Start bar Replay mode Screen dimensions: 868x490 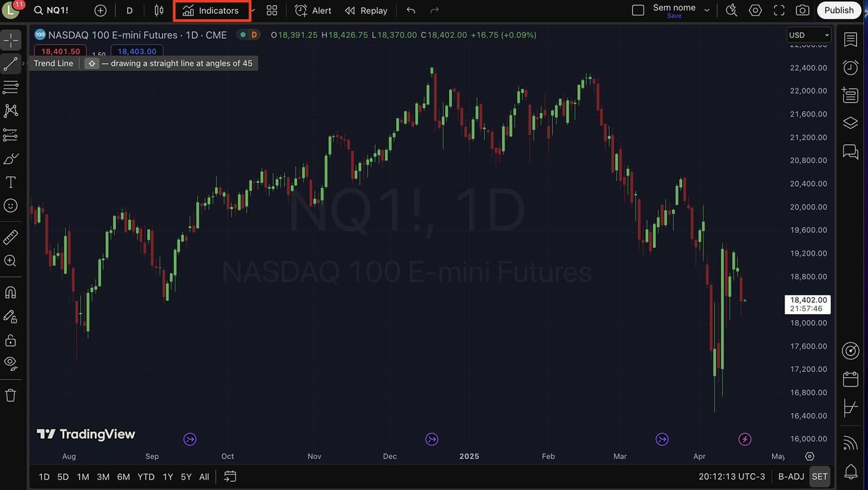366,10
